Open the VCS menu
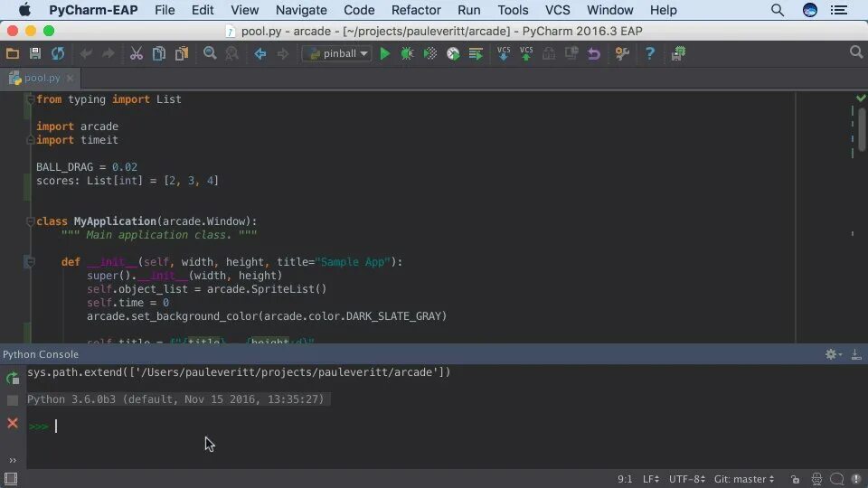The height and width of the screenshot is (488, 868). pos(558,10)
